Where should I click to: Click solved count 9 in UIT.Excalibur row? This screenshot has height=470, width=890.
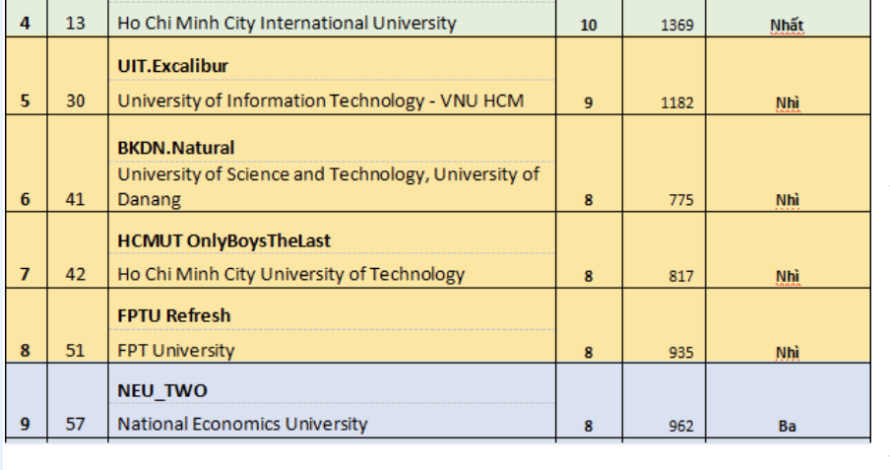[x=589, y=103]
